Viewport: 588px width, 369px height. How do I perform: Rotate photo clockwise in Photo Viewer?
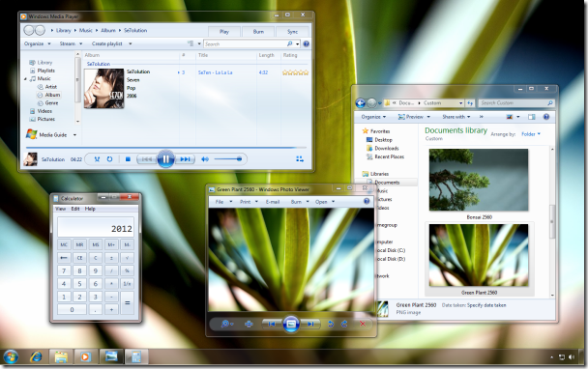coord(344,324)
